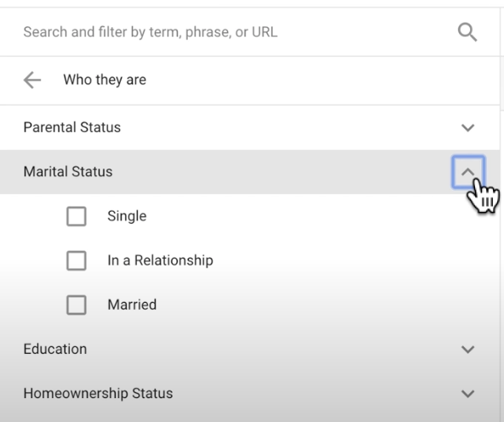Click the Who they are header label

[105, 80]
